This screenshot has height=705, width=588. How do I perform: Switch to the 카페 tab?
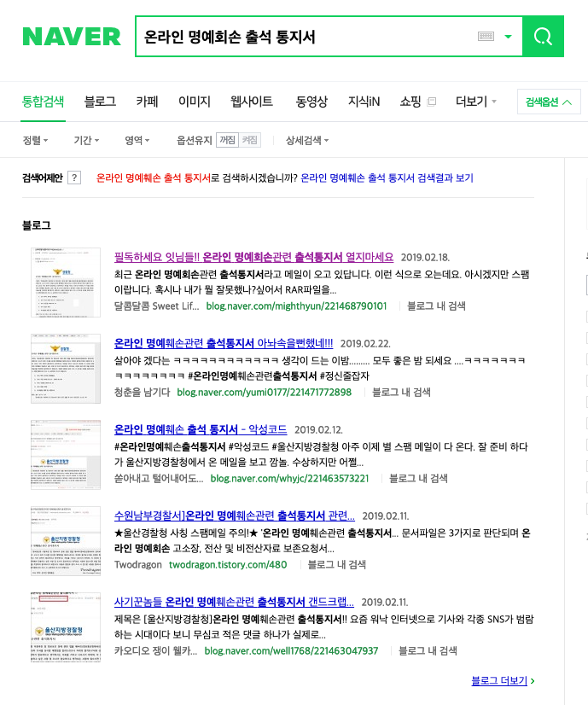[x=147, y=102]
